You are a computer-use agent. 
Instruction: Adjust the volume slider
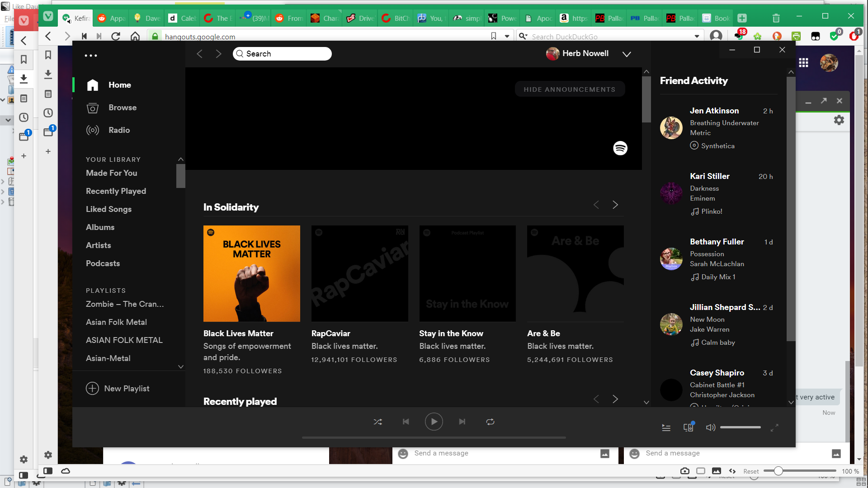[x=740, y=427]
